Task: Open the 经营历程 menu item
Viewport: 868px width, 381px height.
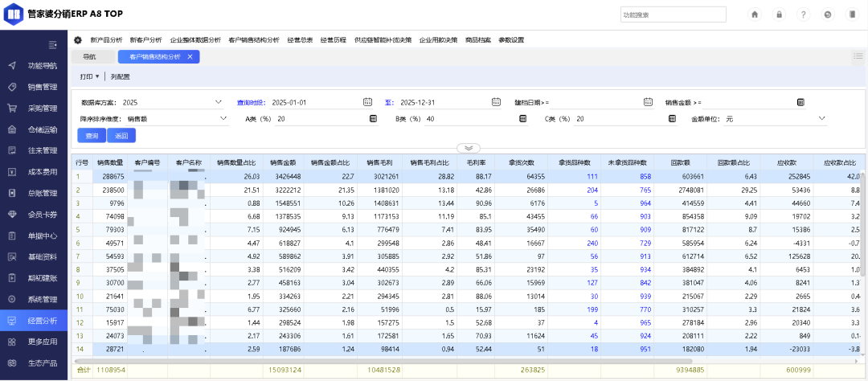Action: click(334, 40)
